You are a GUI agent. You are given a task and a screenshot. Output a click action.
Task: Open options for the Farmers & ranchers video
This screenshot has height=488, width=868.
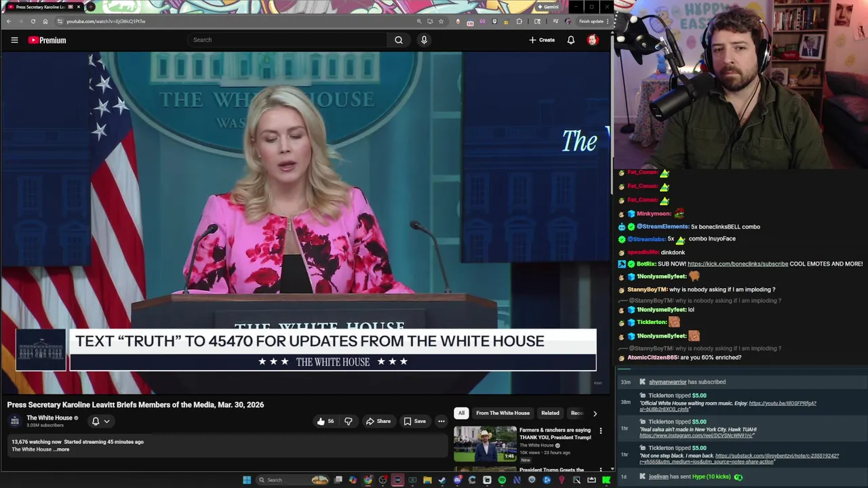click(x=600, y=430)
